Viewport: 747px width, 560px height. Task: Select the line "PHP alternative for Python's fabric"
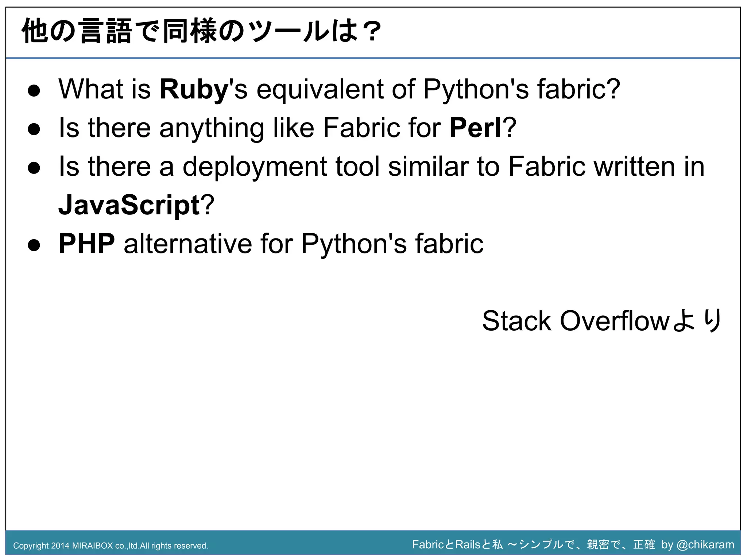click(x=271, y=244)
